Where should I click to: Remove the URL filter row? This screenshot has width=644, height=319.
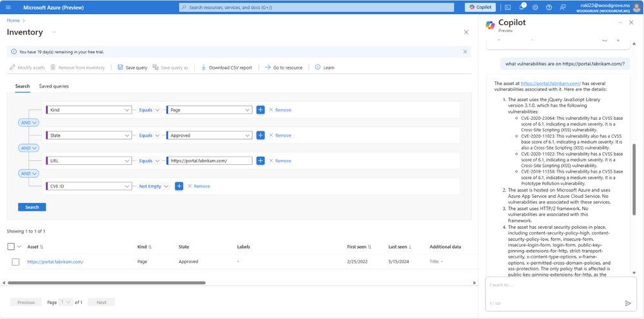pyautogui.click(x=280, y=161)
